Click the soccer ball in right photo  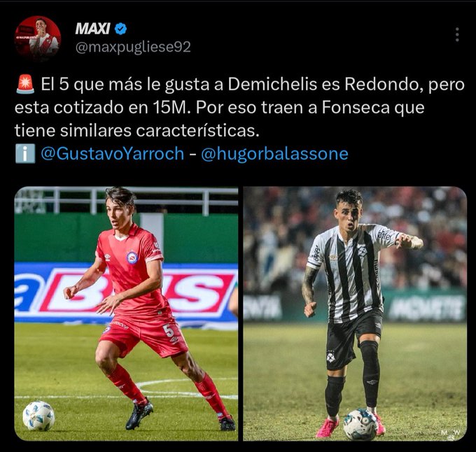coord(360,425)
